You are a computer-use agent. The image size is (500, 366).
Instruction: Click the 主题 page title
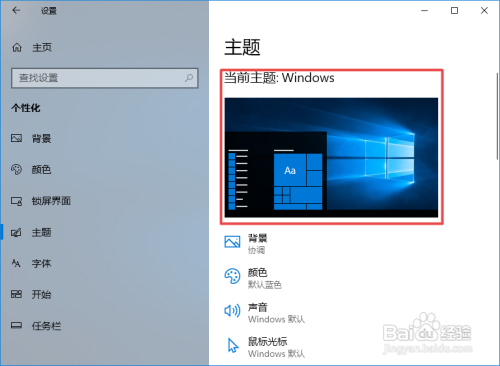(242, 47)
